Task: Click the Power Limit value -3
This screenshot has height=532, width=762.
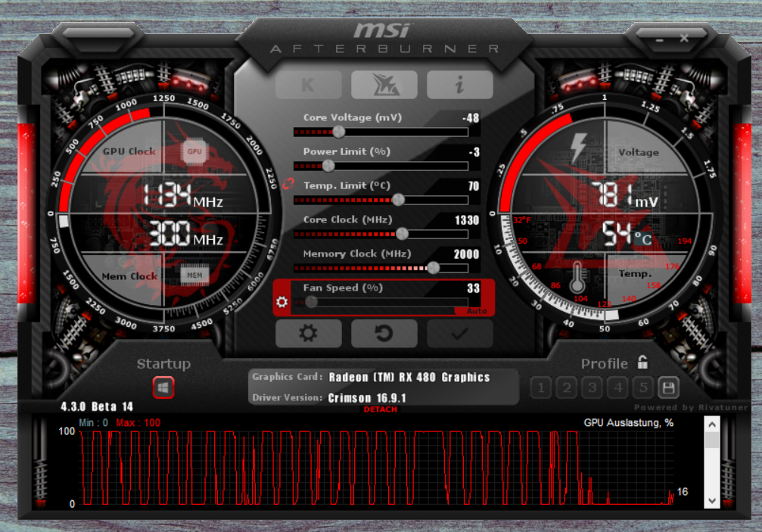Action: [474, 151]
